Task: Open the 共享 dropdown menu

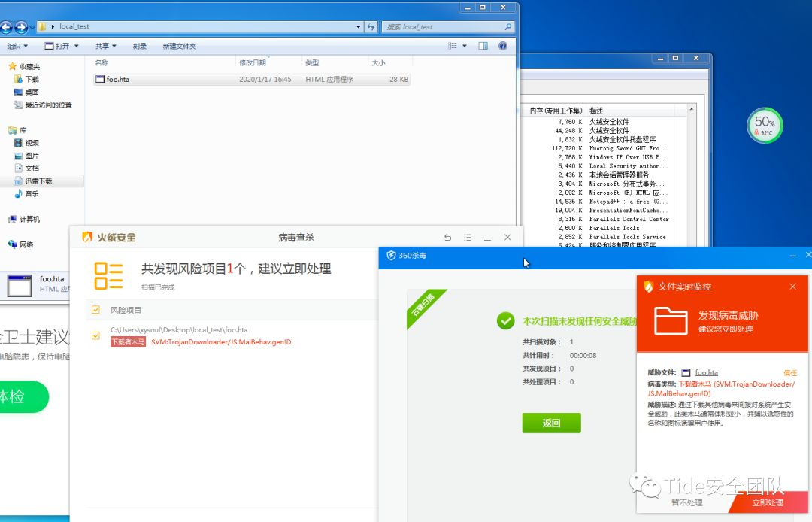Action: coord(106,46)
